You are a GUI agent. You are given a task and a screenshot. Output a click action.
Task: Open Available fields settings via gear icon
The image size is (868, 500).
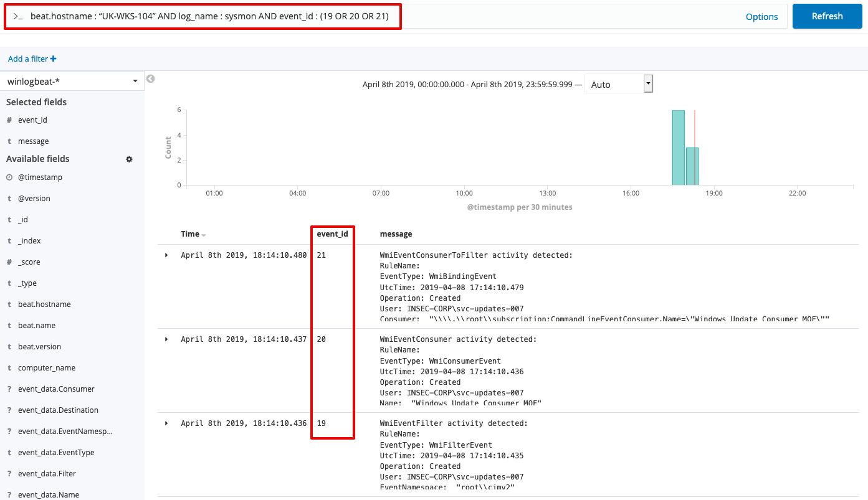coord(129,159)
